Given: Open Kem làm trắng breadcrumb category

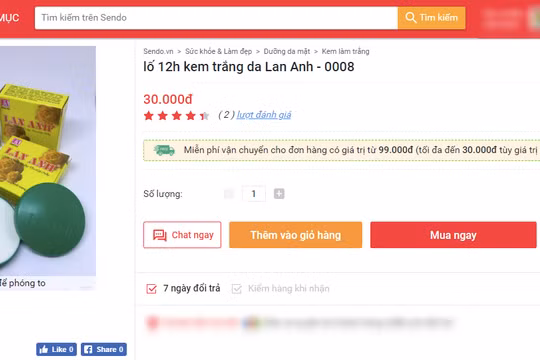Looking at the screenshot, I should 345,51.
